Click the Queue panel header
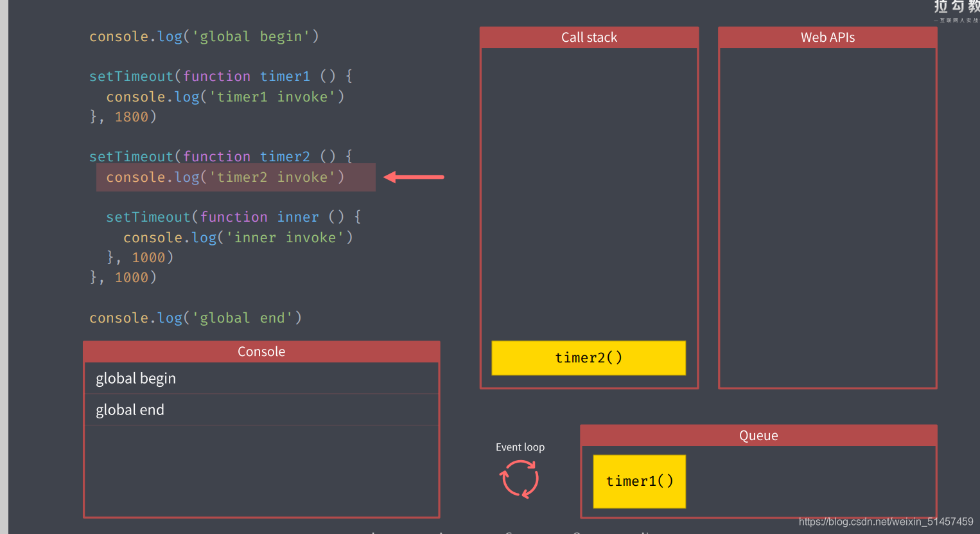Screen dimensions: 980x534 tap(758, 436)
